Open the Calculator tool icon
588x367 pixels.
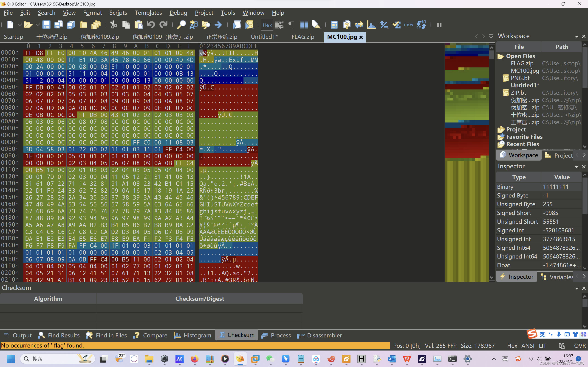click(x=334, y=25)
